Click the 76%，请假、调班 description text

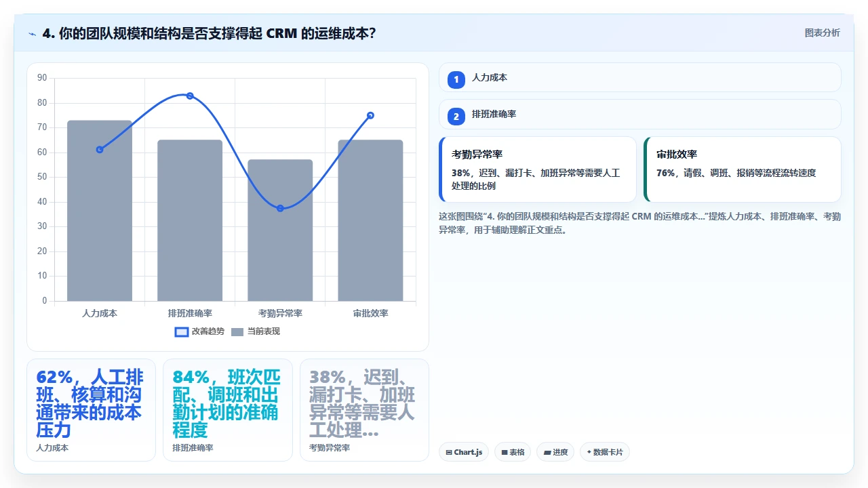(x=736, y=173)
